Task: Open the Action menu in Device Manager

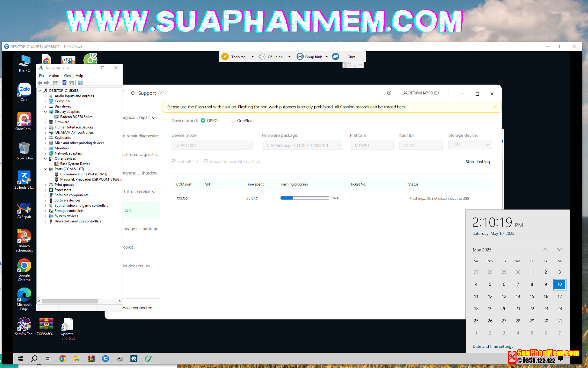Action: pyautogui.click(x=54, y=76)
